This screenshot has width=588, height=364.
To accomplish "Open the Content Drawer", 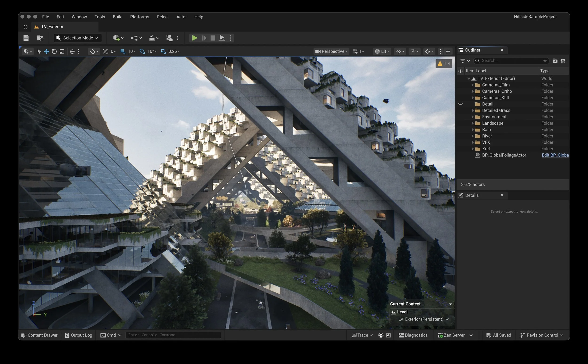I will point(40,335).
